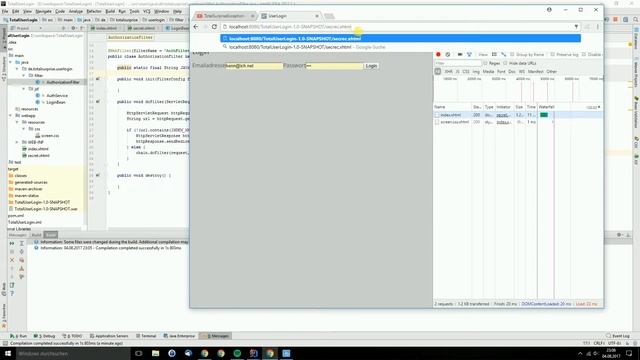Switch to large request rows view icon

coord(494,54)
